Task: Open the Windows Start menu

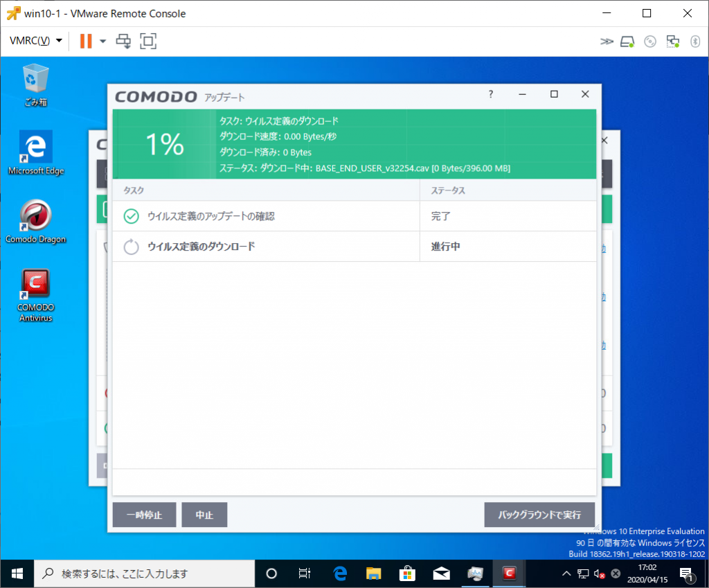Action: (x=17, y=573)
